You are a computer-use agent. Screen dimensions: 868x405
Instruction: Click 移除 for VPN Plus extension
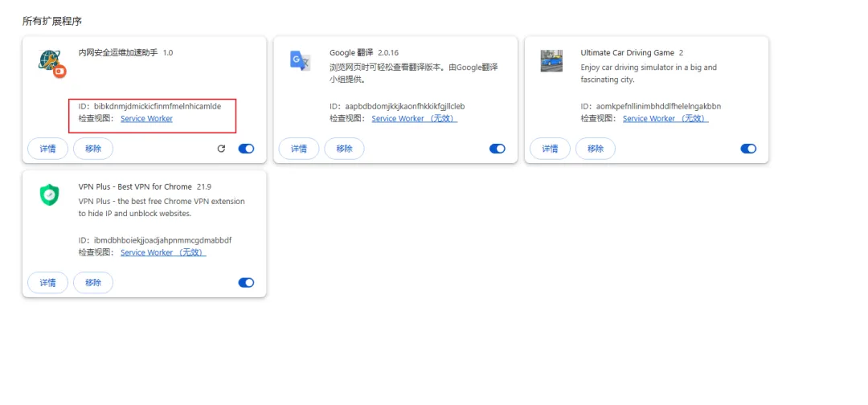(x=93, y=282)
